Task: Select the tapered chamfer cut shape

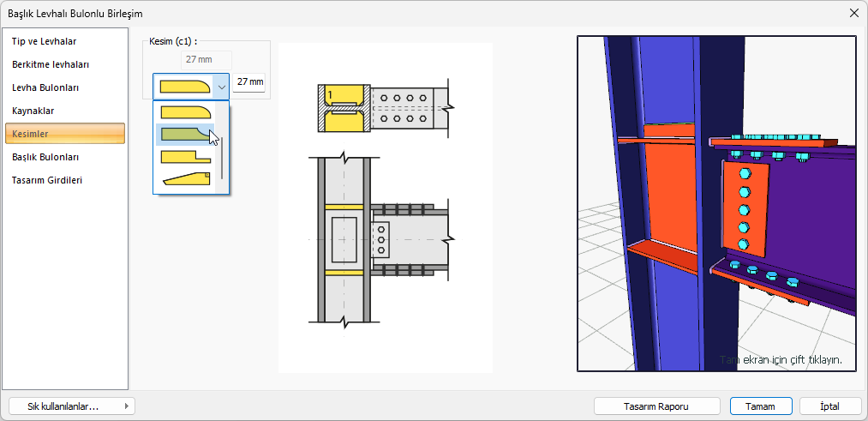Action: [x=185, y=178]
